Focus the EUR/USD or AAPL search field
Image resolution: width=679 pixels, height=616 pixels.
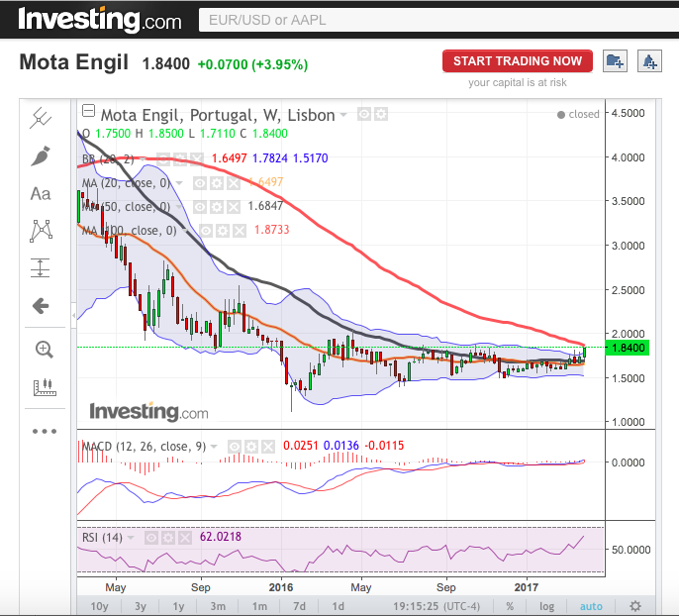[438, 20]
